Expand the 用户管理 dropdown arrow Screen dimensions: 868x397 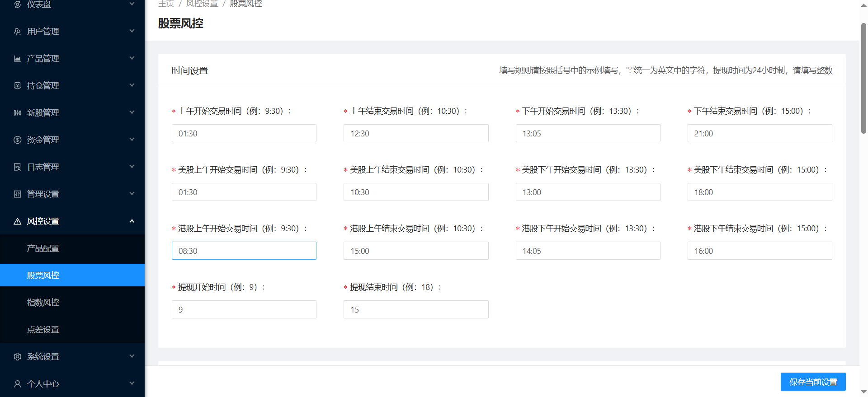pos(132,31)
